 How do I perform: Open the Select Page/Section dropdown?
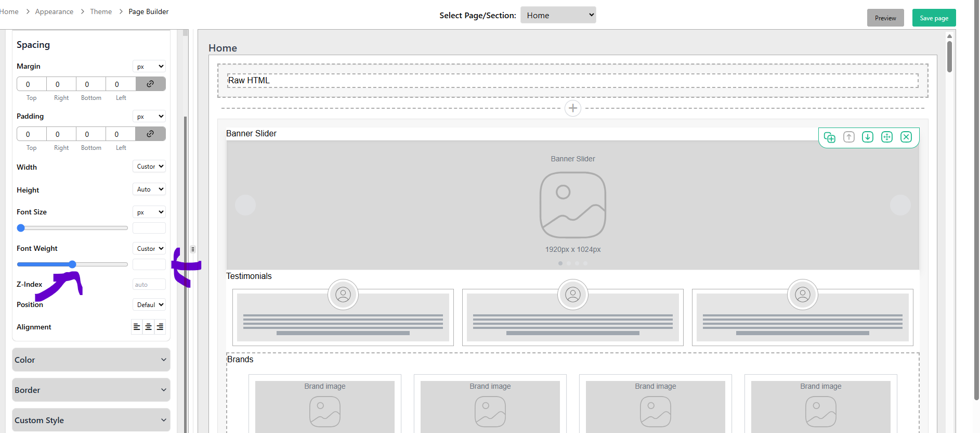pyautogui.click(x=558, y=15)
